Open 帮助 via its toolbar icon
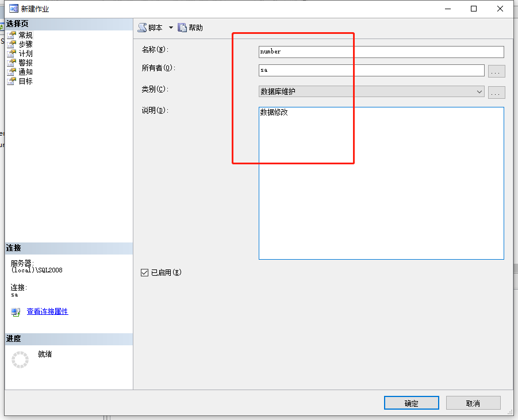 [182, 27]
